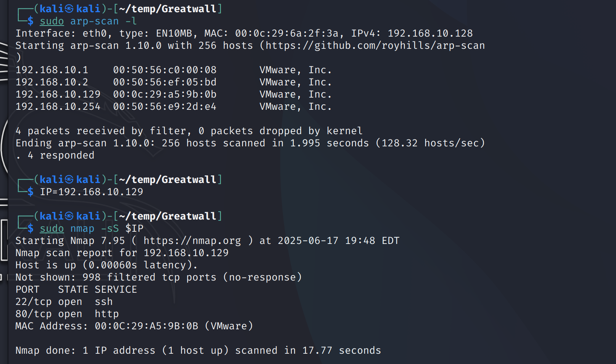This screenshot has width=616, height=364.
Task: Click the Kali skull icon in third prompt
Action: pyautogui.click(x=69, y=216)
